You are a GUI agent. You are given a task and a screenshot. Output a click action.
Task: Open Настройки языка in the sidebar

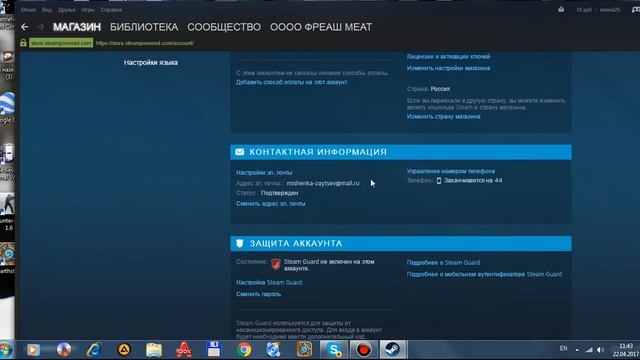point(151,62)
